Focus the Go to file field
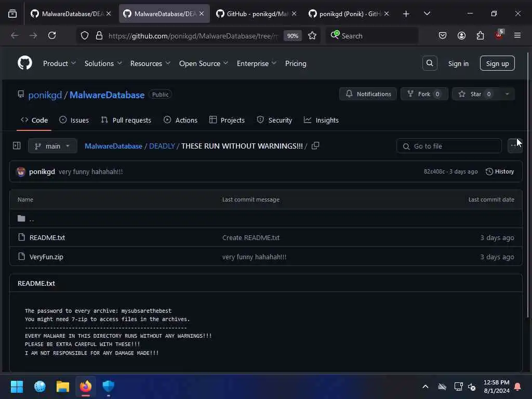Image resolution: width=532 pixels, height=399 pixels. 448,146
